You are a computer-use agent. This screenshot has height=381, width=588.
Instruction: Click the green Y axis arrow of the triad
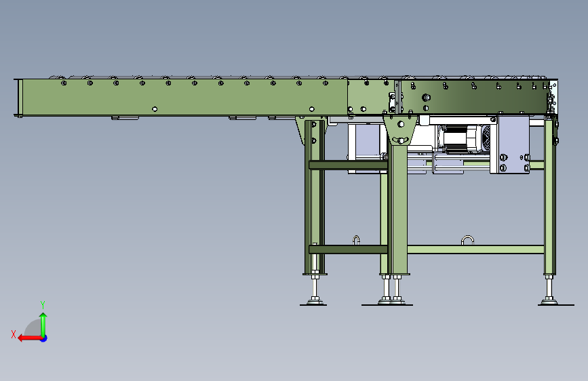(43, 324)
